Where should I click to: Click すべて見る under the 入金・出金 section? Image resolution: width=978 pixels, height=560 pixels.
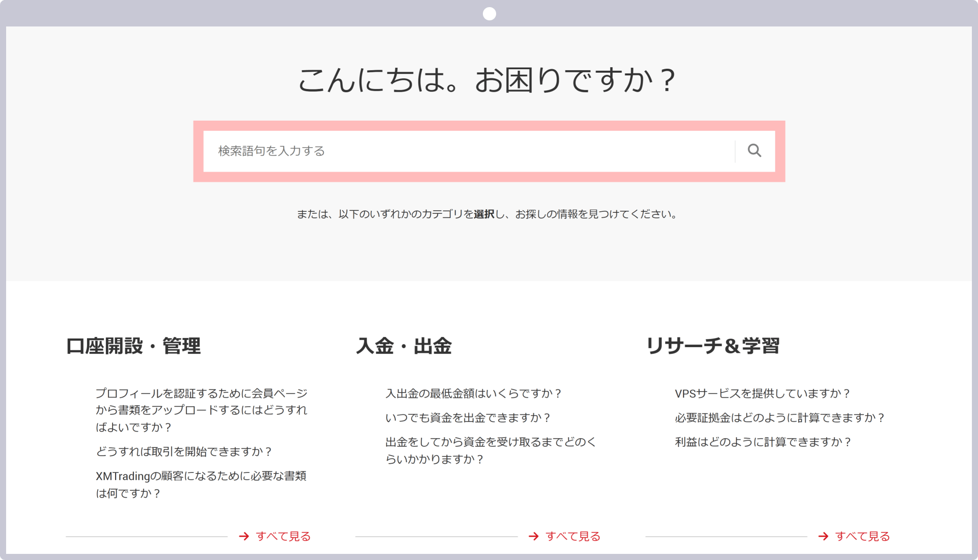(573, 536)
